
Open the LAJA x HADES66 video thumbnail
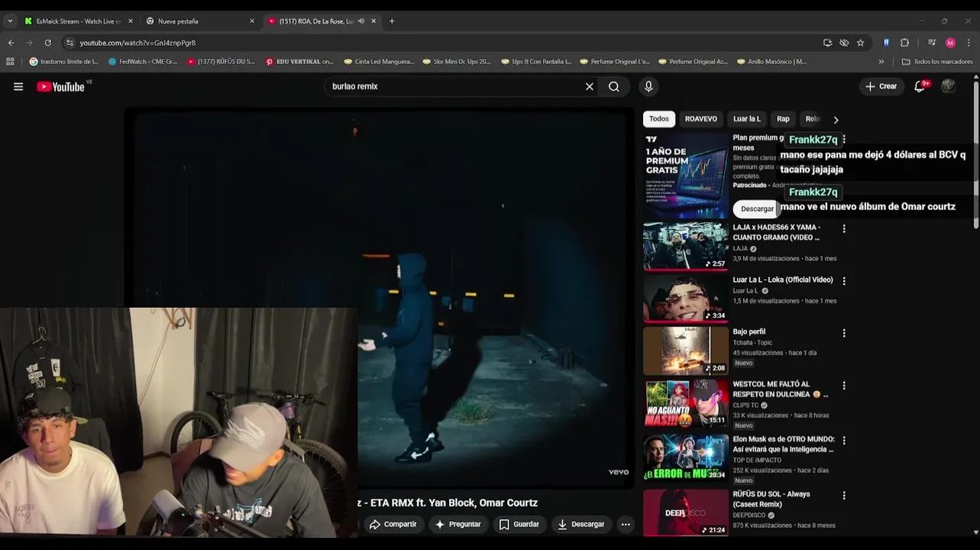pos(686,246)
